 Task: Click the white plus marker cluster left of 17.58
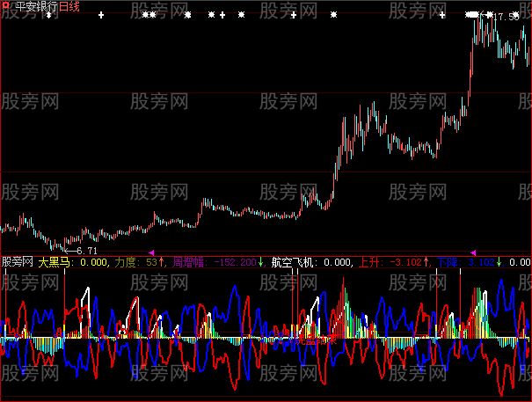(x=475, y=16)
